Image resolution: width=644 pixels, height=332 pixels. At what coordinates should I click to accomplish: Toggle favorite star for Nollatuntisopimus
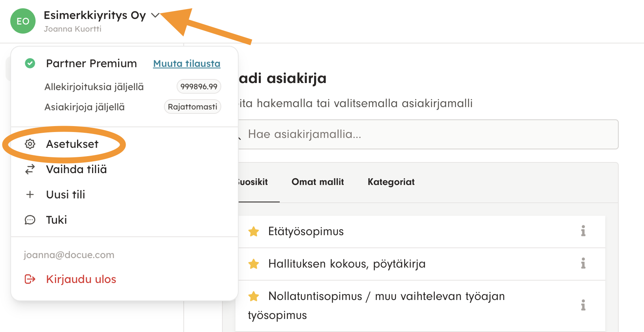(254, 296)
